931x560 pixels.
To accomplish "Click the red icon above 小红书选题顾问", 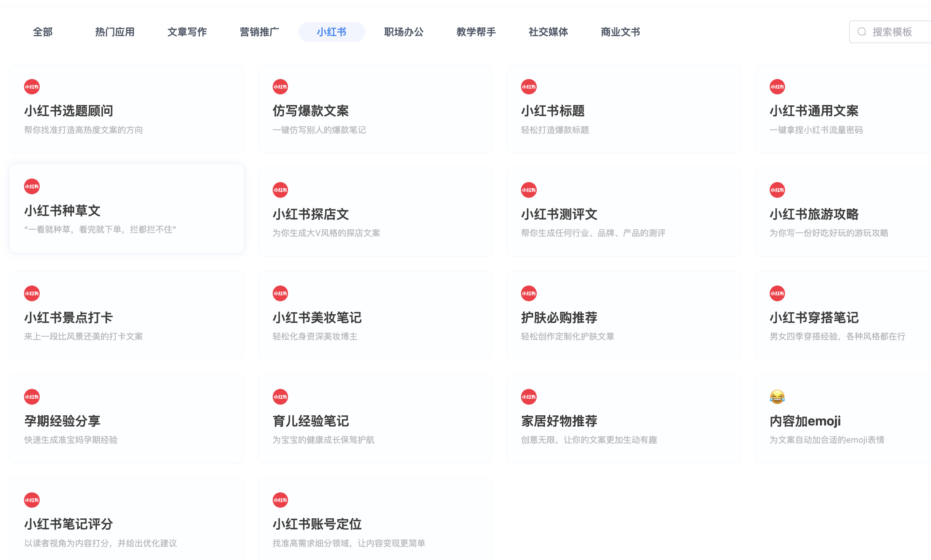I will pyautogui.click(x=32, y=87).
